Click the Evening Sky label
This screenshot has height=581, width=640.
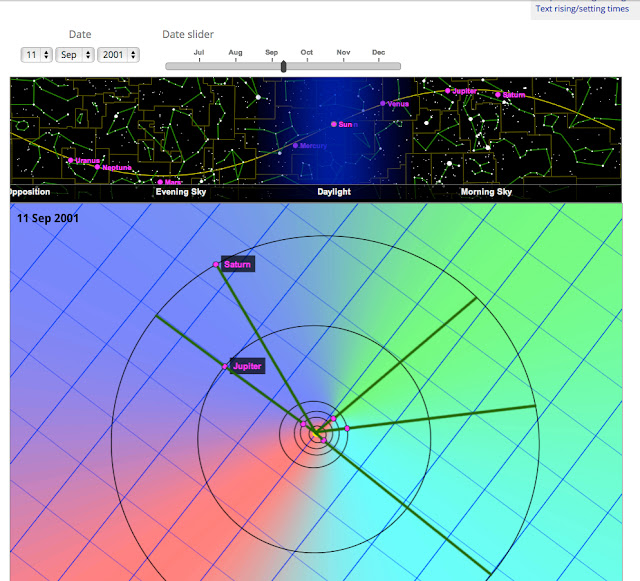(x=181, y=192)
